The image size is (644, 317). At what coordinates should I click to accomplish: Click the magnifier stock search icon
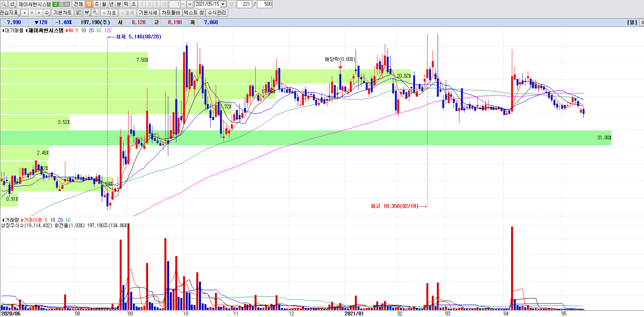(4, 4)
